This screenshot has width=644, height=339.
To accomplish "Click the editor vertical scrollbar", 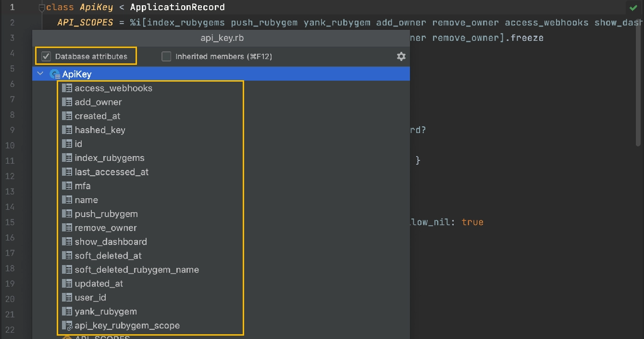I will pos(639,82).
